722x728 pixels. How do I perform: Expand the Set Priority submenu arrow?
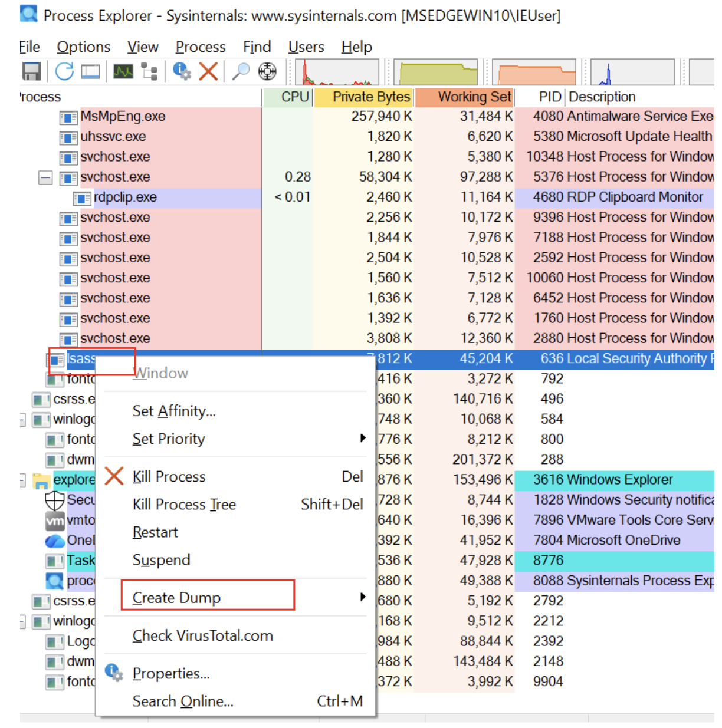pyautogui.click(x=362, y=438)
